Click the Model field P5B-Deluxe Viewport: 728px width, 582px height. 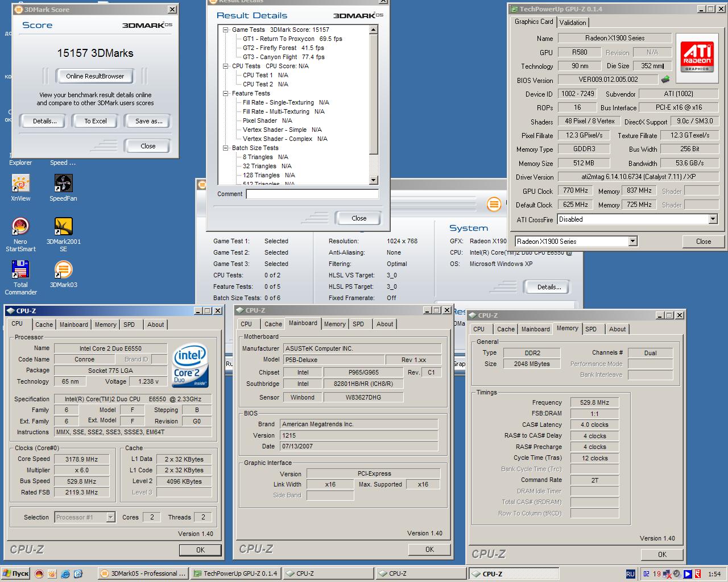point(333,360)
